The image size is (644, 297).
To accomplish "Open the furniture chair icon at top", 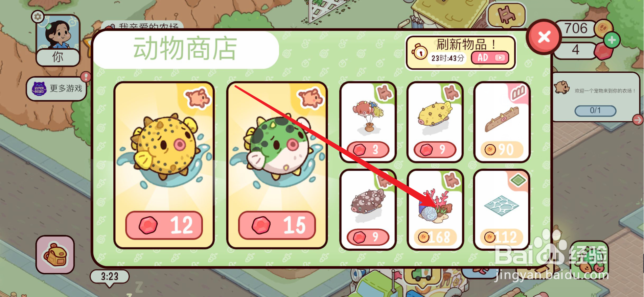I will pos(506,15).
